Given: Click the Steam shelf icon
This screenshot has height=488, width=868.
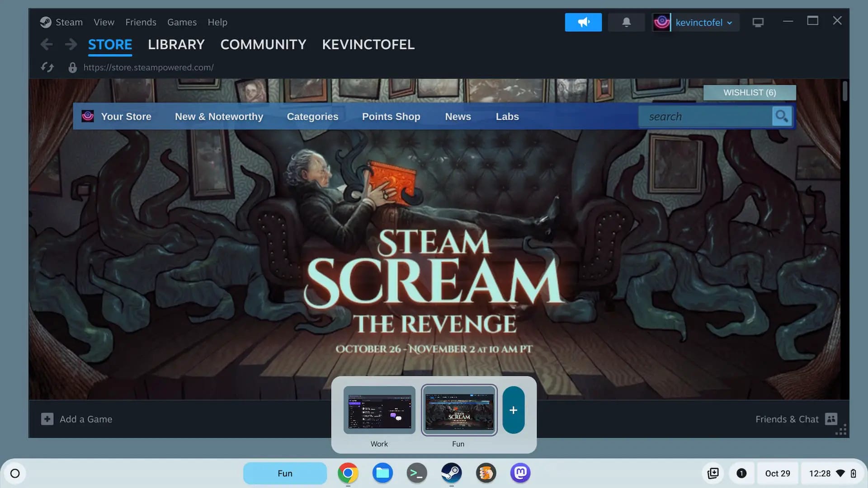Looking at the screenshot, I should click(451, 473).
